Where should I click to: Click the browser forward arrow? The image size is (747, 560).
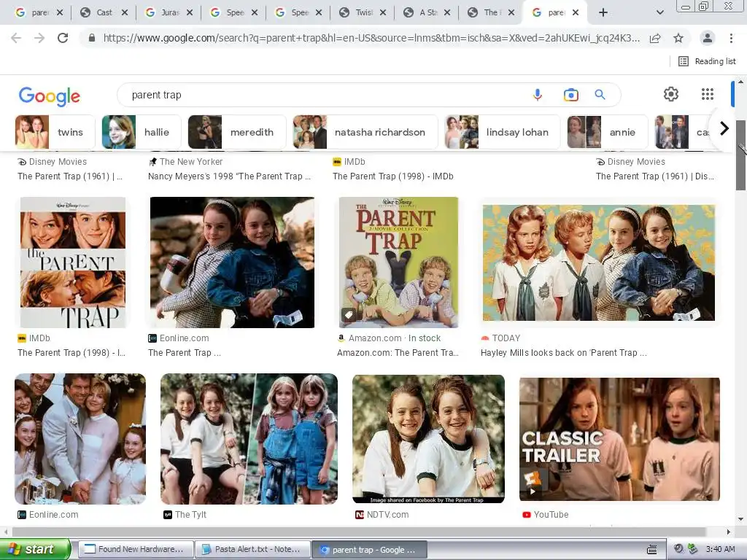(39, 38)
